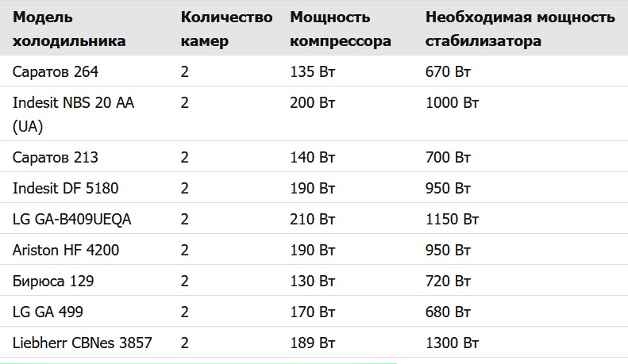This screenshot has width=628, height=364.
Task: Click the LG GA-B409UEQA model cell
Action: point(72,219)
